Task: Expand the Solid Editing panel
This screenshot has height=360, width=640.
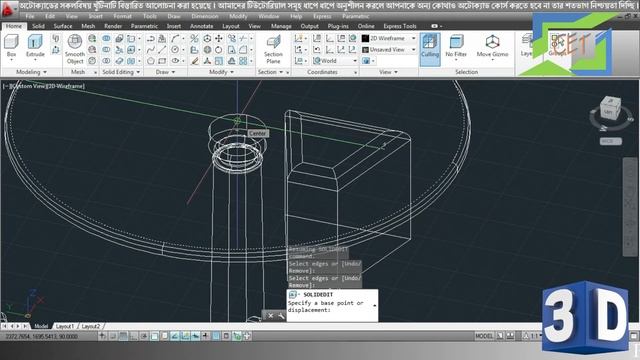Action: click(x=121, y=72)
